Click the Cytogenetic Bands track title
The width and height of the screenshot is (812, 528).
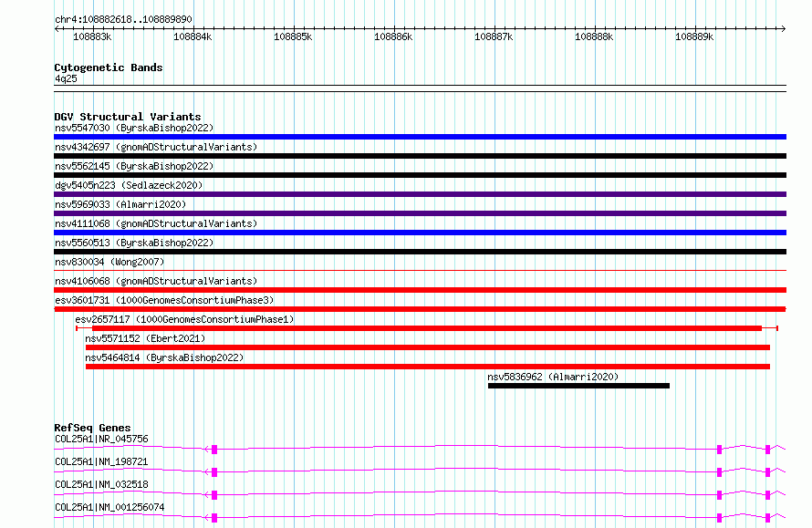[x=109, y=67]
